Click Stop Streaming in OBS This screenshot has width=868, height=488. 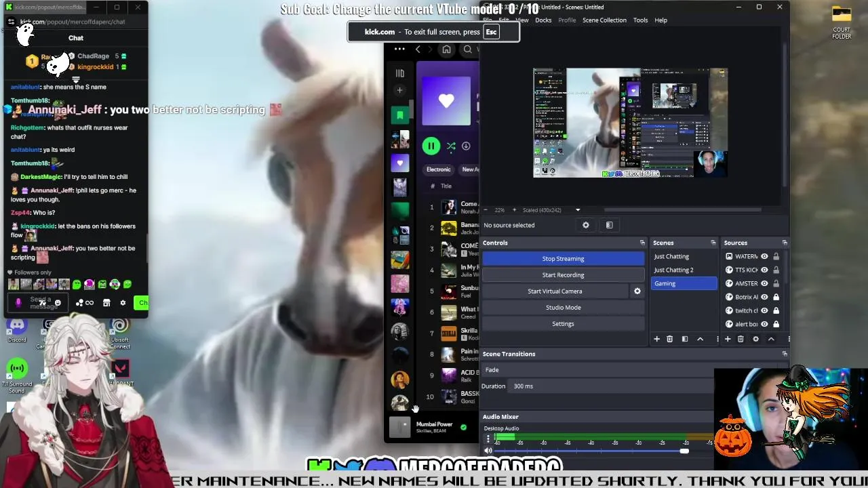point(563,259)
